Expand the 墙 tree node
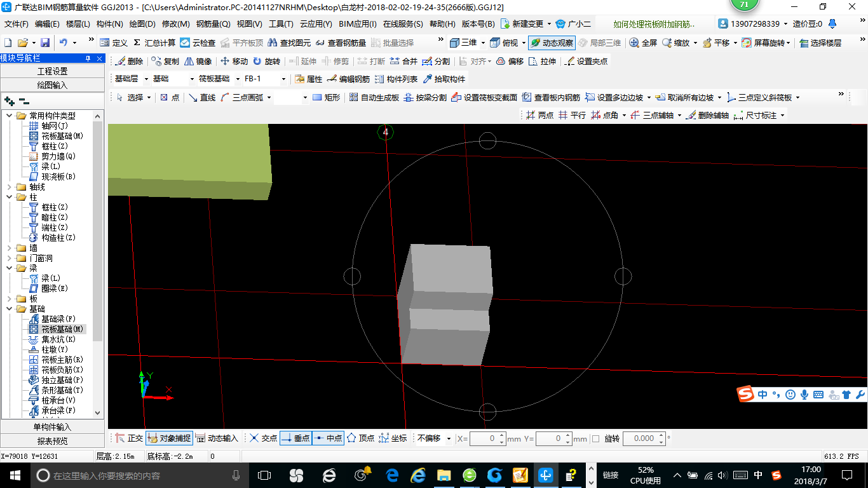Image resolution: width=868 pixels, height=488 pixels. (9, 248)
